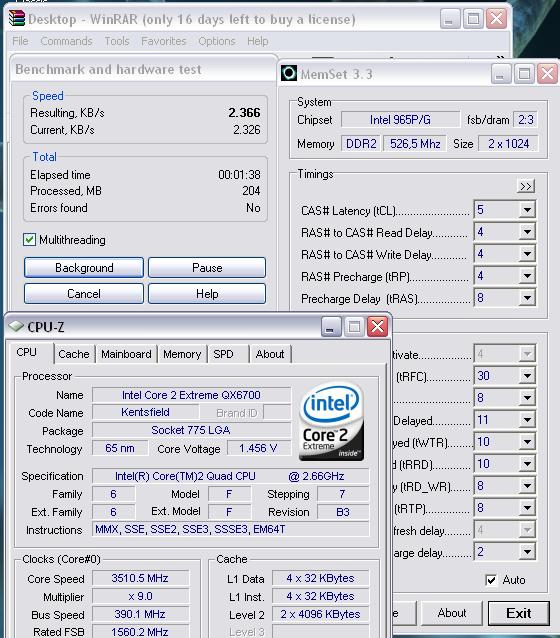Click the Intel Core 2 Extreme logo
This screenshot has height=638, width=560.
(x=331, y=422)
